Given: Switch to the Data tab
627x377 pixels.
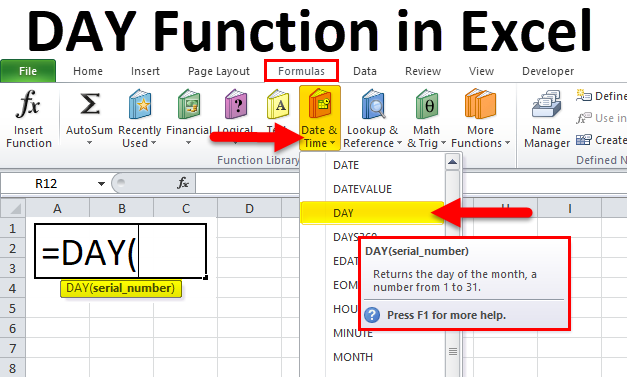Looking at the screenshot, I should [365, 71].
